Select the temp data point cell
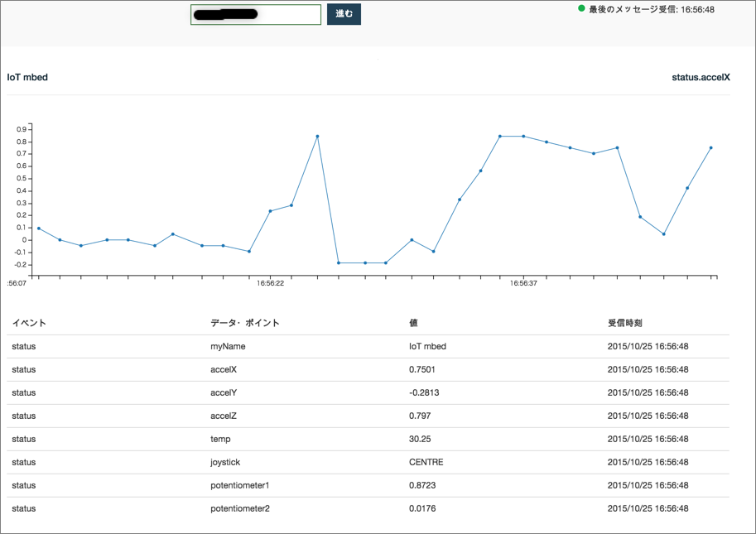 tap(220, 439)
